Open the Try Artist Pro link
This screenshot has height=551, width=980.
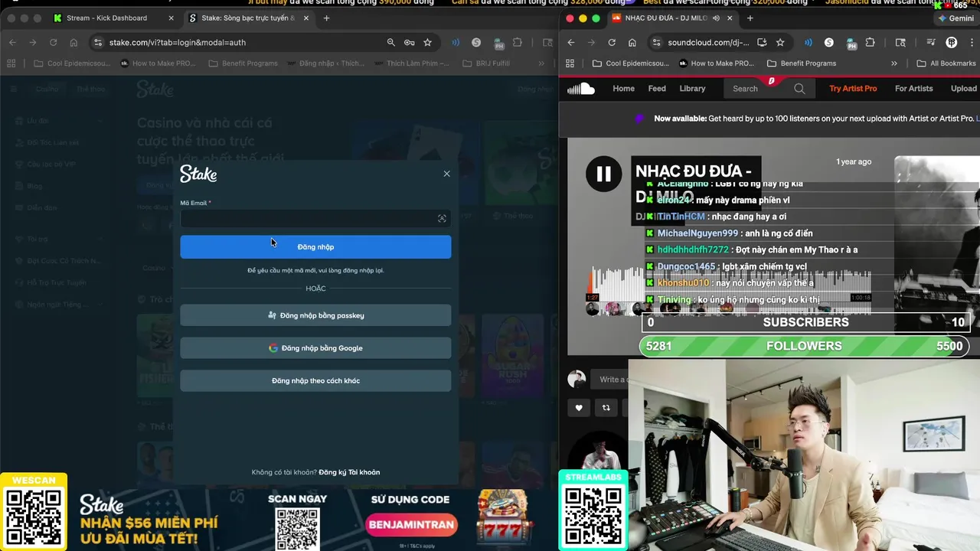tap(853, 89)
